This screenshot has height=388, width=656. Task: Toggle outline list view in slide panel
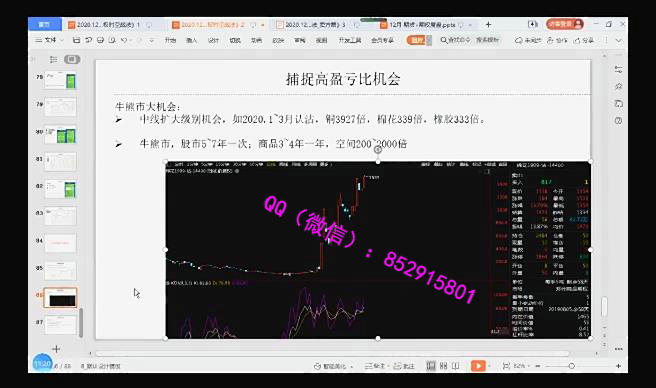point(53,59)
